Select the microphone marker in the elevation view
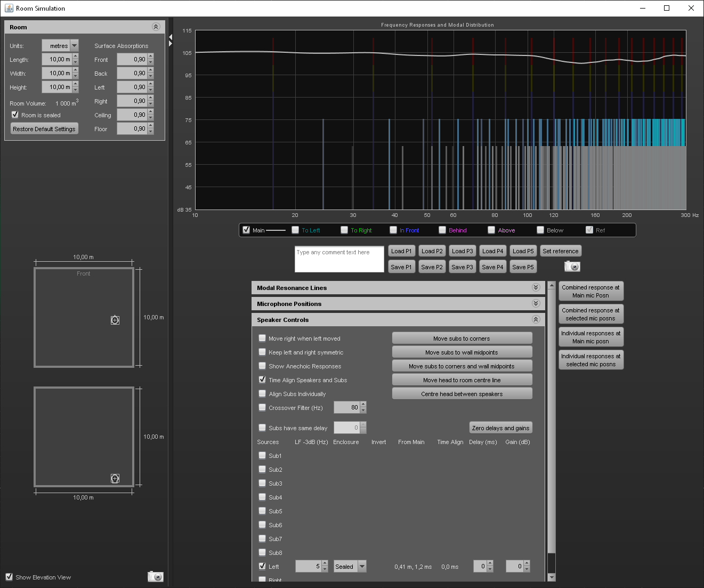704x588 pixels. (115, 478)
